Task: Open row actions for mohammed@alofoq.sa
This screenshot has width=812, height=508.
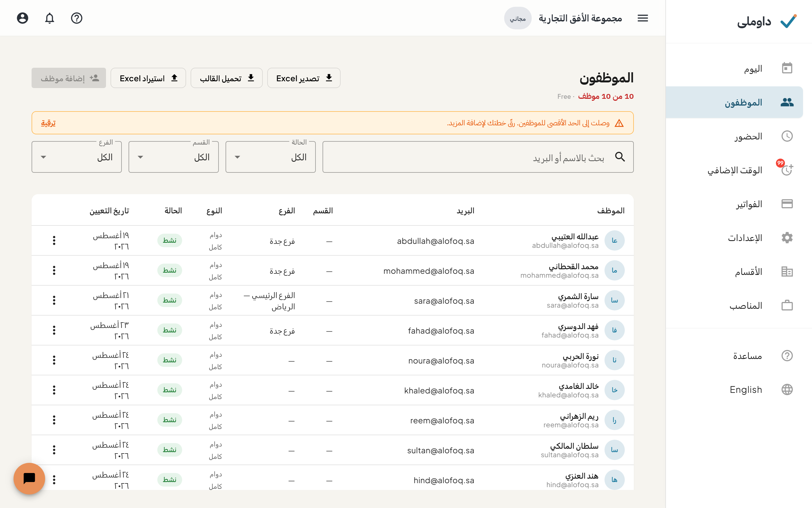Action: (54, 270)
